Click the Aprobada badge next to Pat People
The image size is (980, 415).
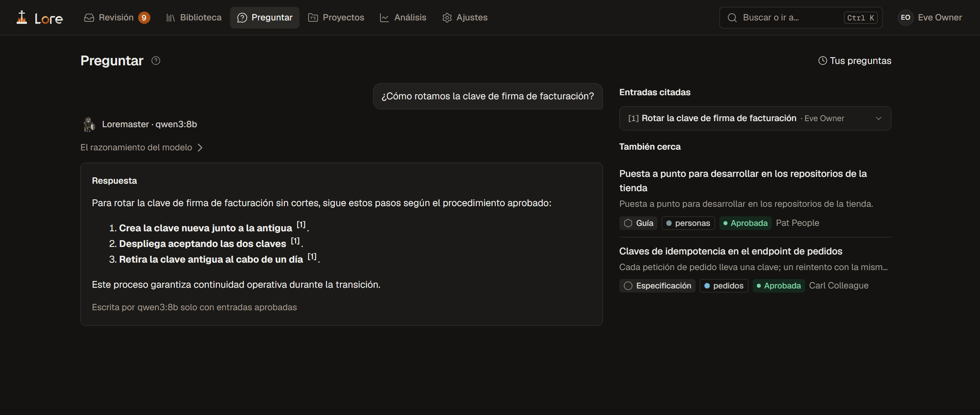[745, 223]
